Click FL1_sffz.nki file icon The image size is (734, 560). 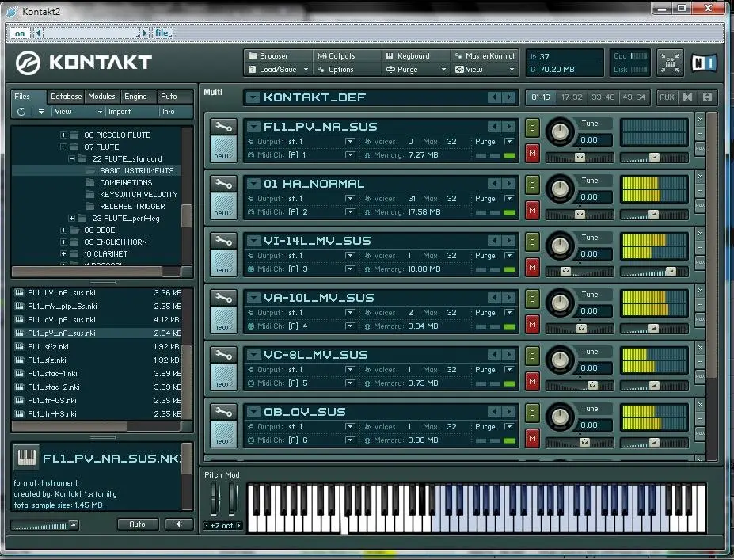19,346
